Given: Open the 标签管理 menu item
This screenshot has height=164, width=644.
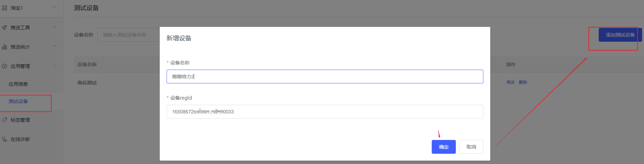Looking at the screenshot, I should (x=20, y=120).
